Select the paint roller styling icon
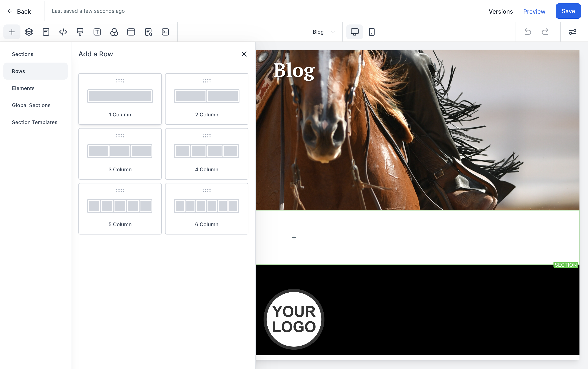 (80, 32)
